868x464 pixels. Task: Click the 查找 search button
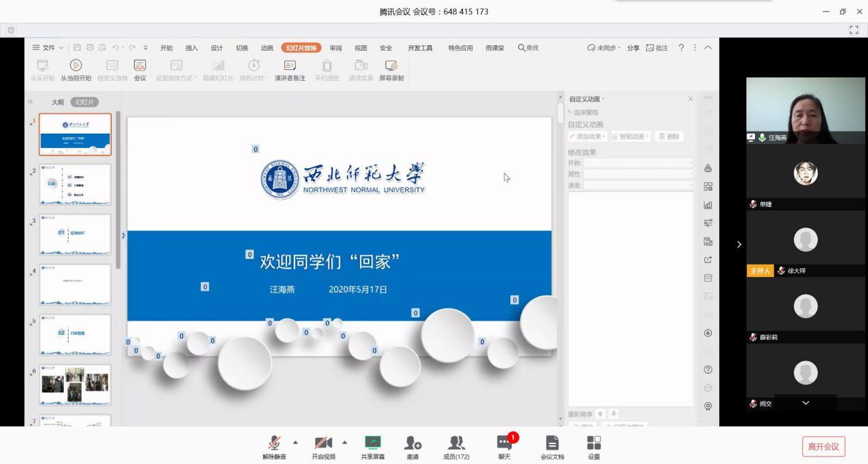pyautogui.click(x=528, y=48)
